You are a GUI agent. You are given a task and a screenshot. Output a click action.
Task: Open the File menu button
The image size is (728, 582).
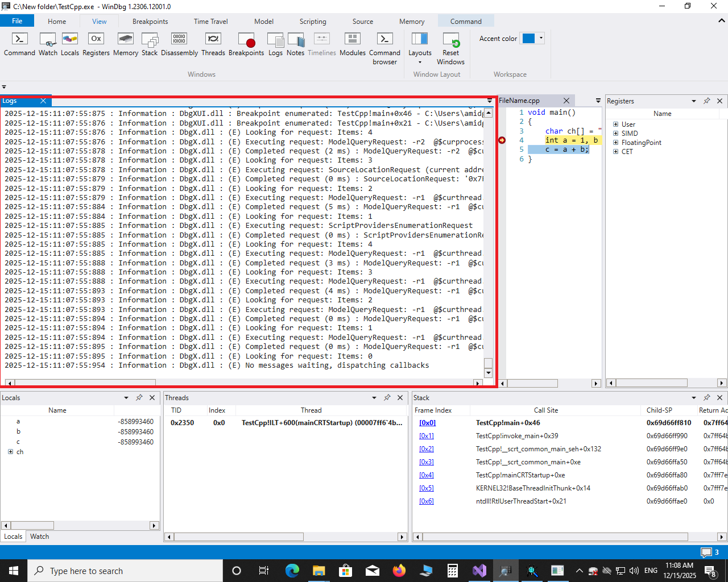pyautogui.click(x=17, y=21)
